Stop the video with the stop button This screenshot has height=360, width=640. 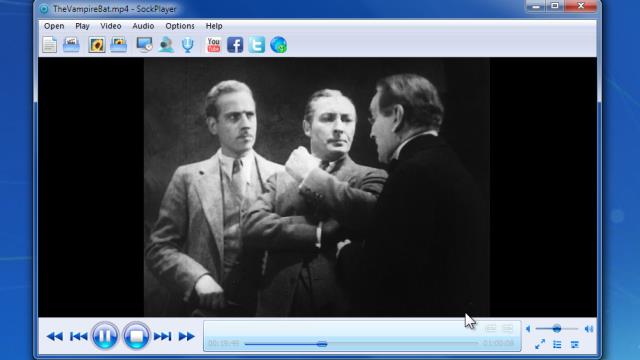click(x=136, y=336)
